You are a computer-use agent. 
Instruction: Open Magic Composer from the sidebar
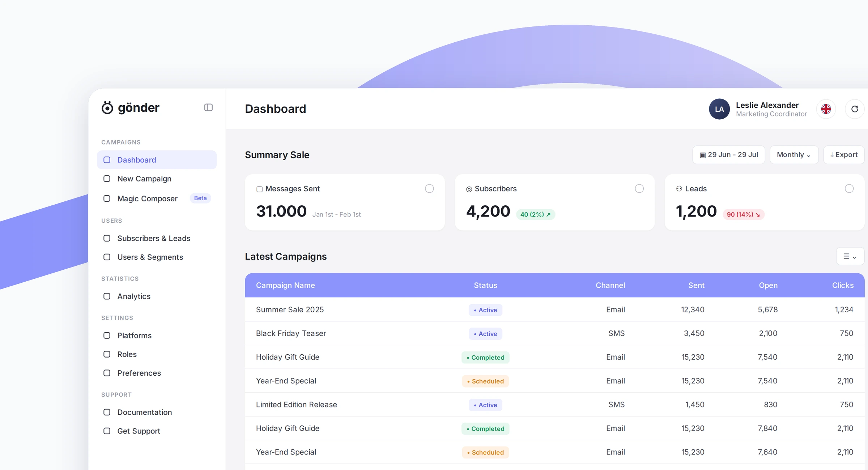157,198
